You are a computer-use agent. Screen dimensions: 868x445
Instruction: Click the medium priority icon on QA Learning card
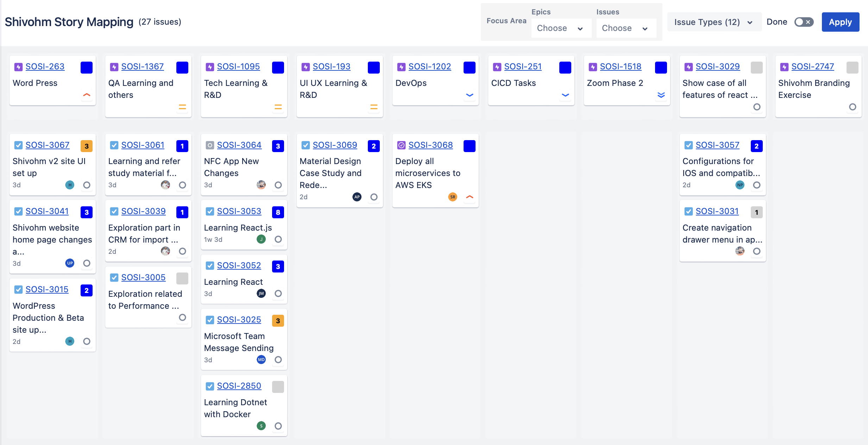[182, 107]
